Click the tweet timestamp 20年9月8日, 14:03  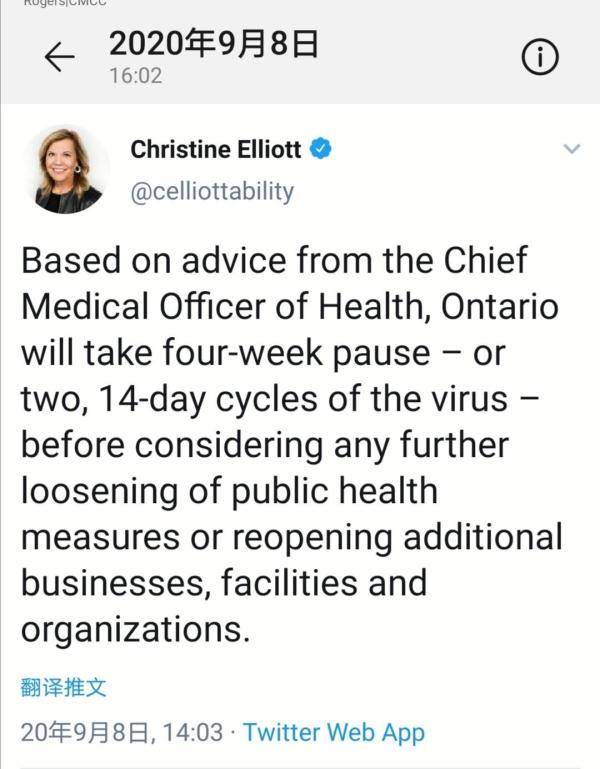coord(121,732)
